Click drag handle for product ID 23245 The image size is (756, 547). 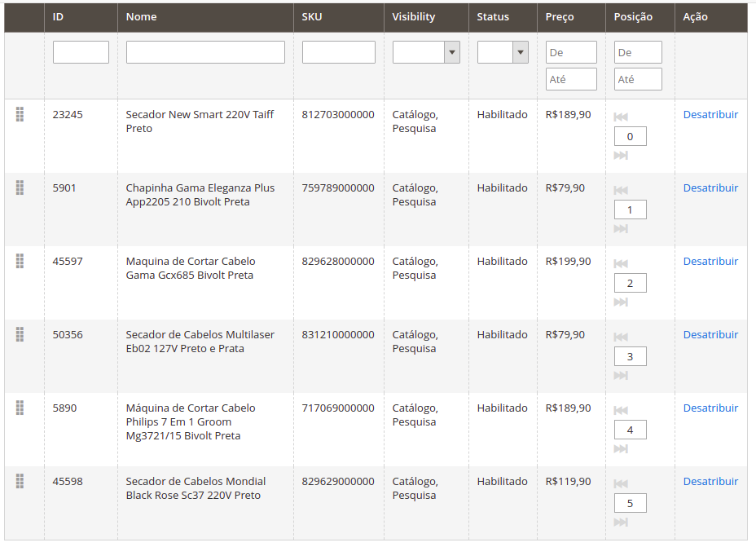click(x=20, y=115)
